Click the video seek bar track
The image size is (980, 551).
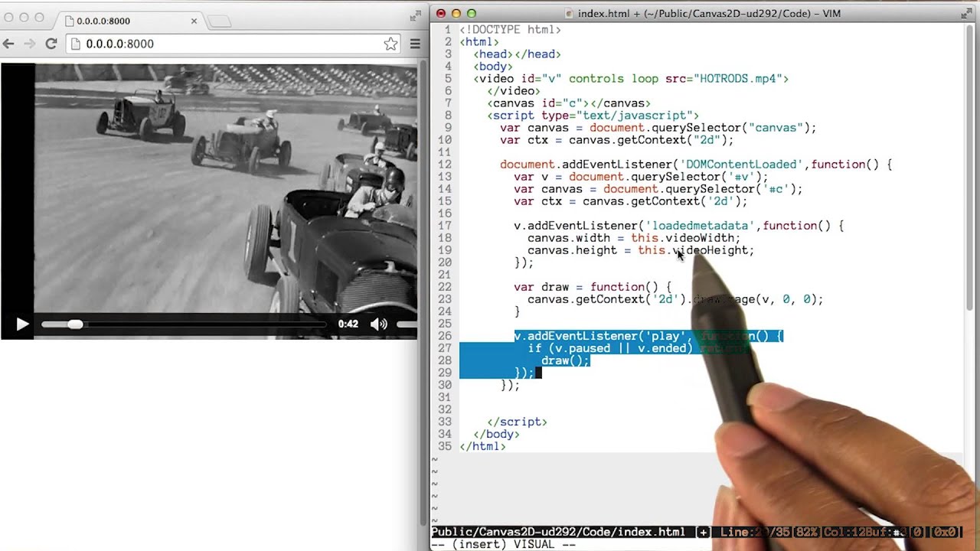click(184, 324)
